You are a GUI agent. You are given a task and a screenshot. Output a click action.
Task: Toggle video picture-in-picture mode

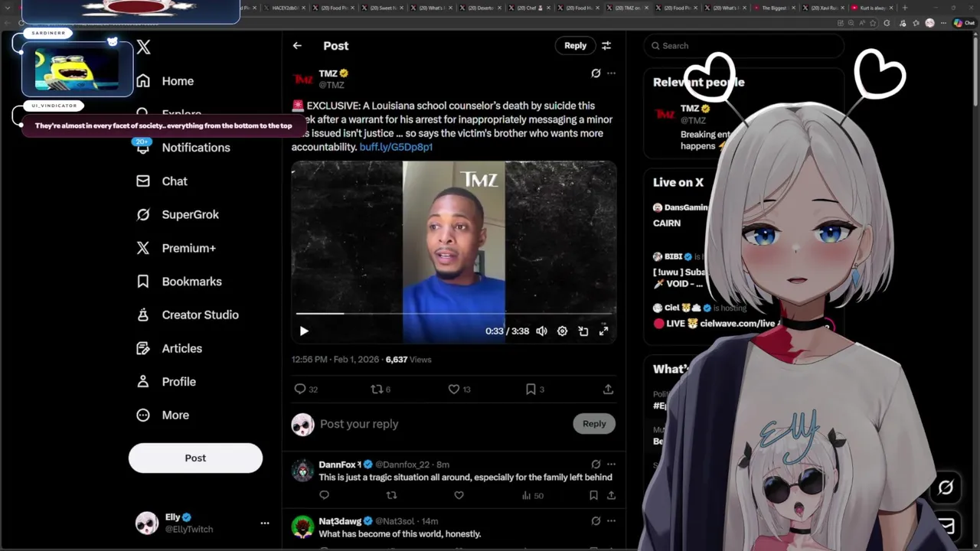pos(583,331)
